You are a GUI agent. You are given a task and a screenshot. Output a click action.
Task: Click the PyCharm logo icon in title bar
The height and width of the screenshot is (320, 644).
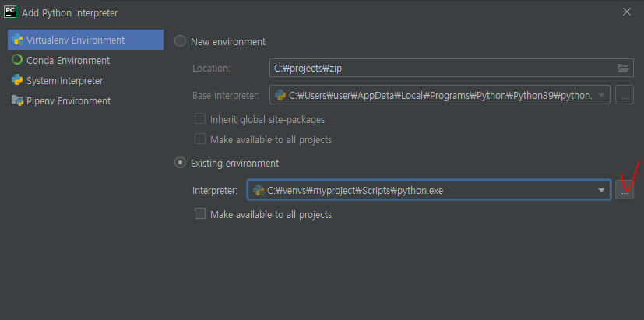[10, 12]
